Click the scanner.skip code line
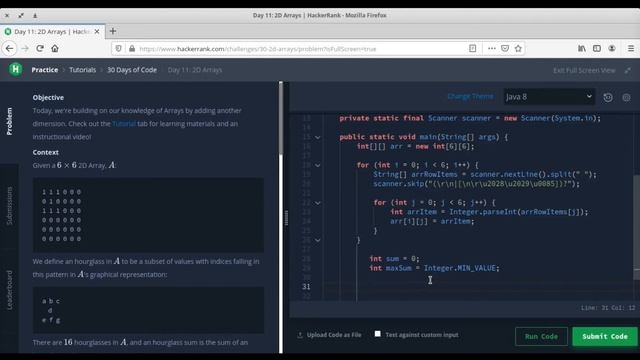Screen dimensions: 640x360 476,184
